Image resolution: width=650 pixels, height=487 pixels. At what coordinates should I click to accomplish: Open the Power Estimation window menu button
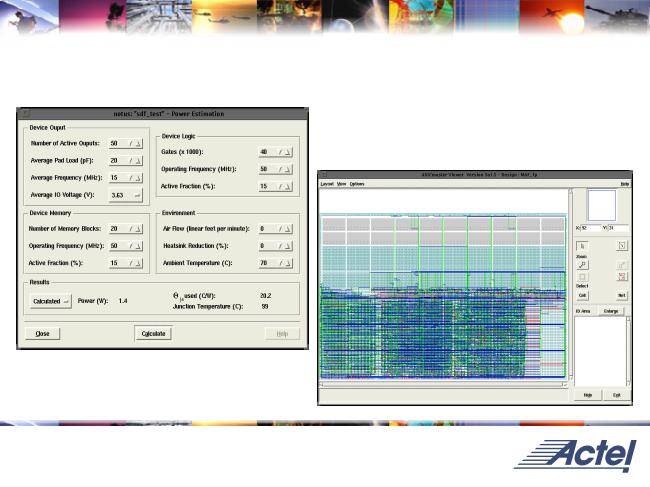[x=26, y=114]
